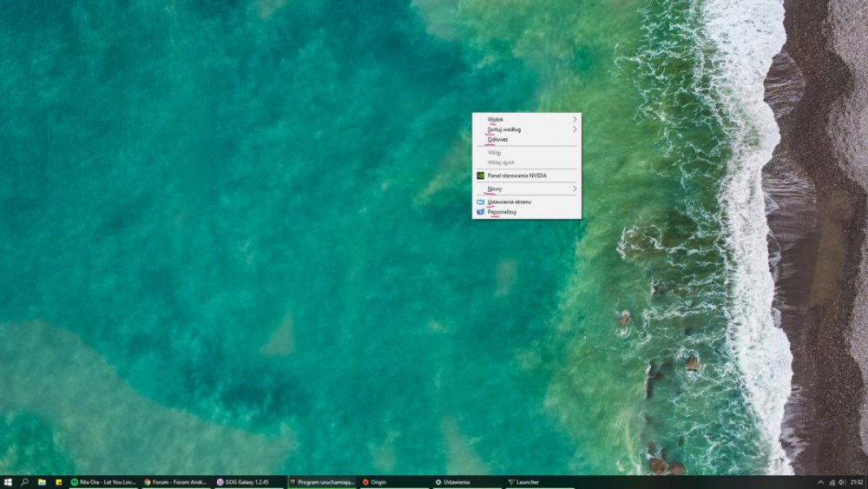Open File Explorer from the taskbar
The height and width of the screenshot is (489, 868).
[42, 482]
